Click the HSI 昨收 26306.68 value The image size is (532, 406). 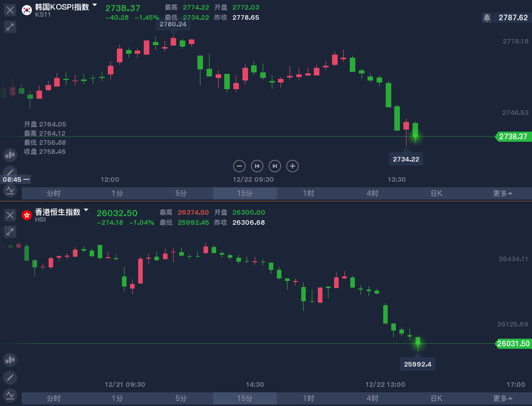tap(249, 223)
